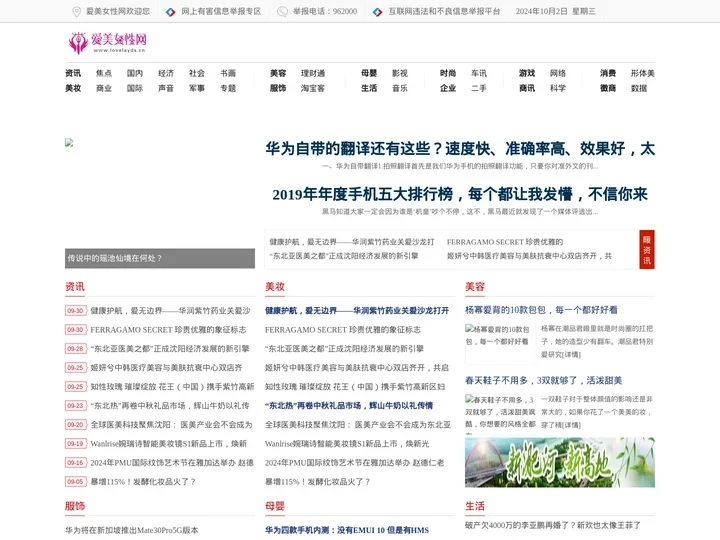Open the 书画 navigation item
Image resolution: width=720 pixels, height=540 pixels.
(228, 73)
